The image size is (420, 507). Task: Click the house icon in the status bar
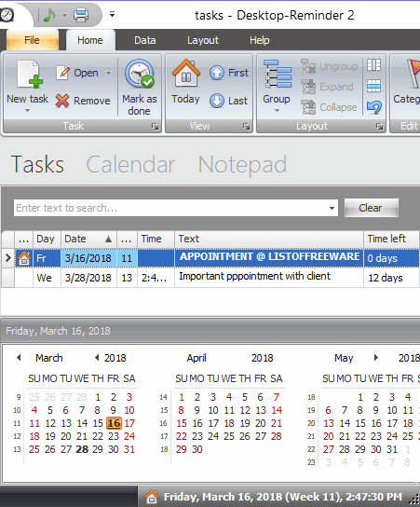(x=152, y=497)
